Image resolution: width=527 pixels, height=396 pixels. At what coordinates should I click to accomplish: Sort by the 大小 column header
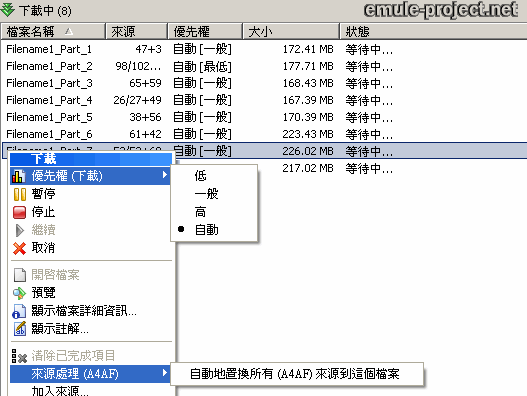click(x=290, y=32)
